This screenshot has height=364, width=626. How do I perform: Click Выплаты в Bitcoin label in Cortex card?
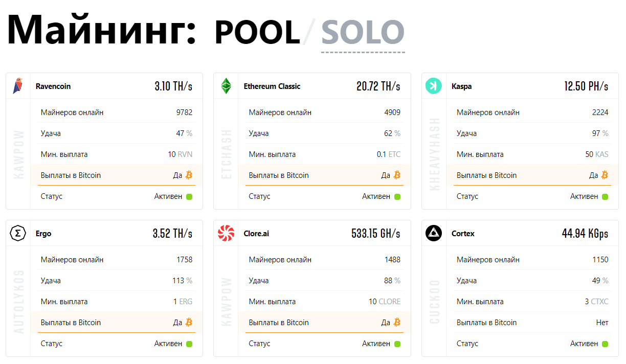tap(486, 323)
